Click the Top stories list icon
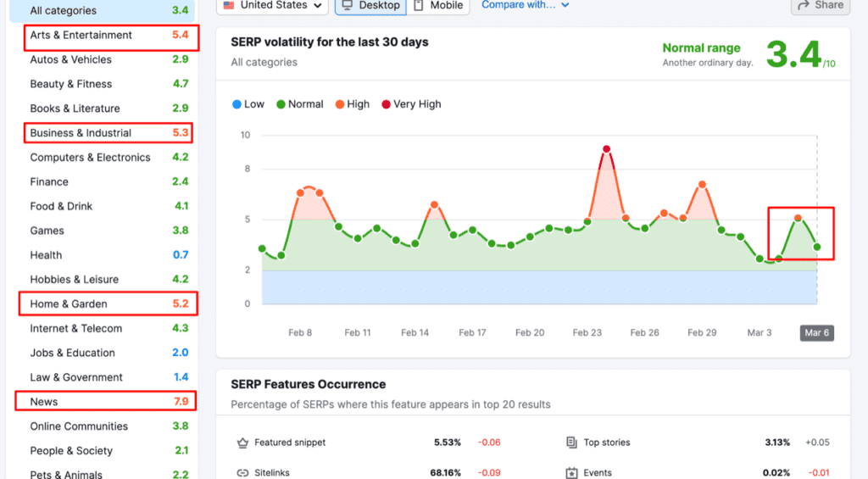Screen dimensions: 868x479 (x=571, y=443)
